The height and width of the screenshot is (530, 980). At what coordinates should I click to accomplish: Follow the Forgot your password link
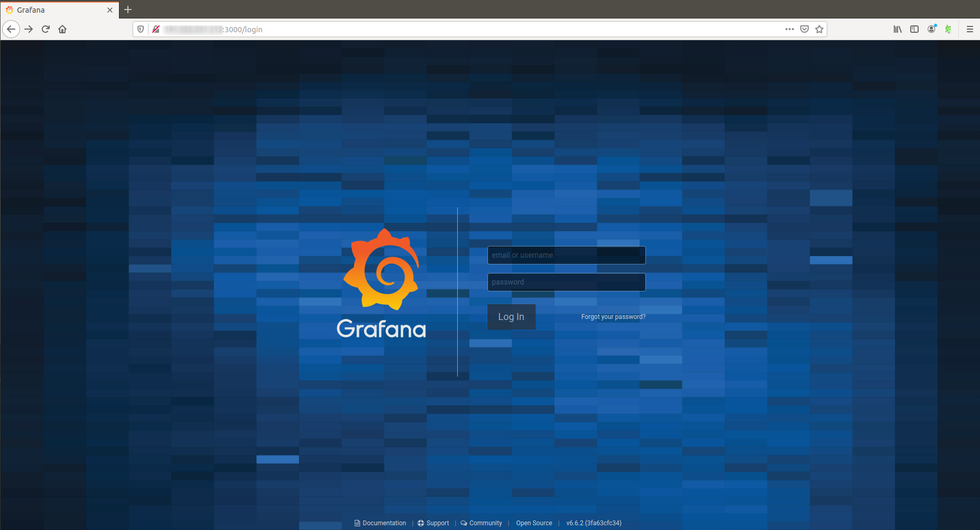coord(613,317)
